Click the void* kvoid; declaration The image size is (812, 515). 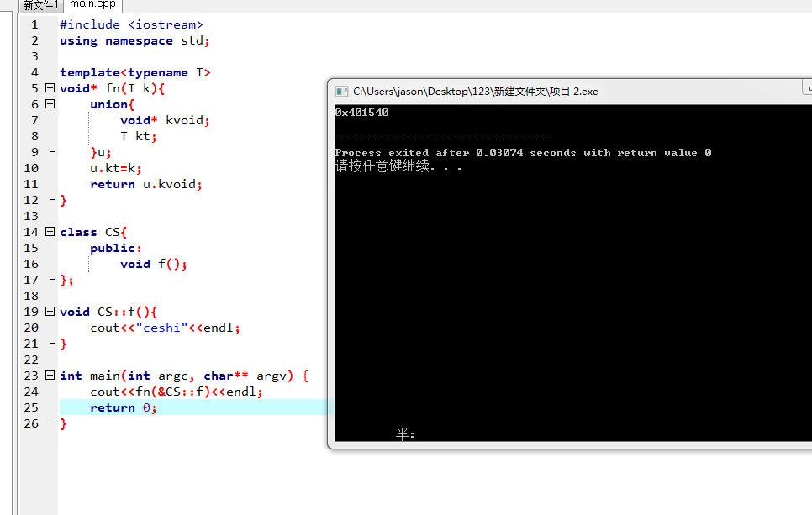(x=166, y=121)
